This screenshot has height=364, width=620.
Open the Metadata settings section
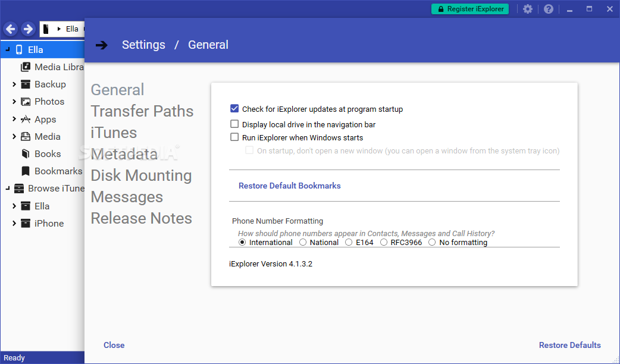pyautogui.click(x=124, y=153)
